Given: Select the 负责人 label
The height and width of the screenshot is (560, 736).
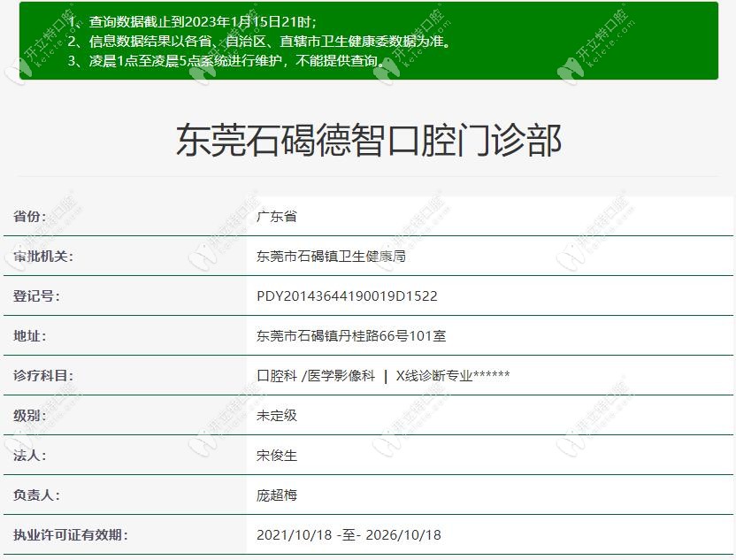Looking at the screenshot, I should 36,495.
